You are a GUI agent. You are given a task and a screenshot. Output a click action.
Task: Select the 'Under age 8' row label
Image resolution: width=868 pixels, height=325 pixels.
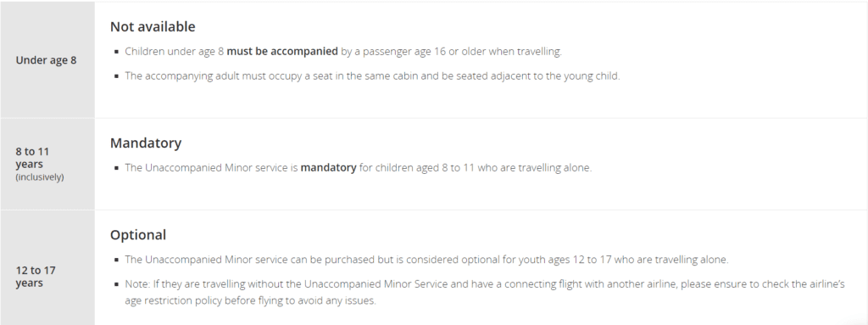pyautogui.click(x=46, y=60)
